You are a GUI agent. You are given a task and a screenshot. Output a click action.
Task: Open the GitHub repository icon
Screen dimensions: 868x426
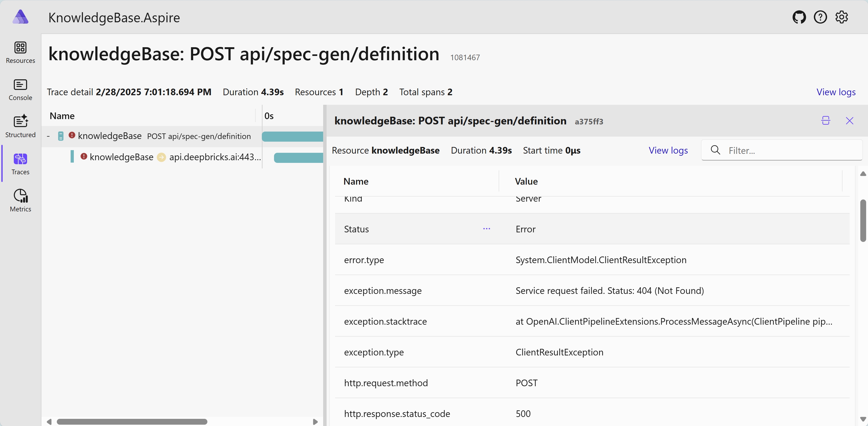tap(799, 17)
